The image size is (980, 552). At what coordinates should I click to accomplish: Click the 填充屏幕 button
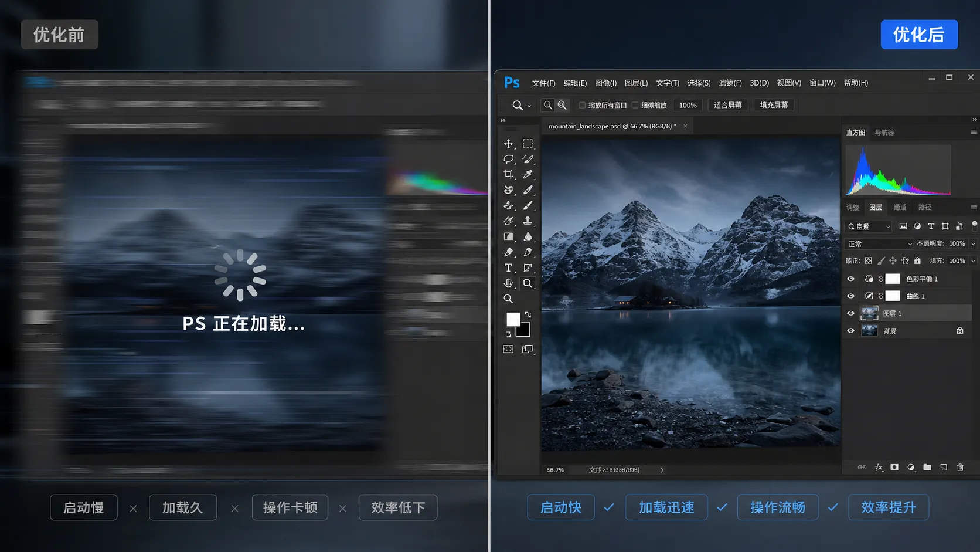[774, 105]
